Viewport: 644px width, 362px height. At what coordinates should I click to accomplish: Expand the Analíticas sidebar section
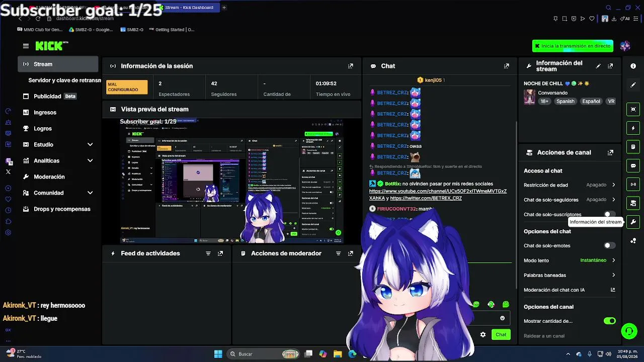click(90, 160)
